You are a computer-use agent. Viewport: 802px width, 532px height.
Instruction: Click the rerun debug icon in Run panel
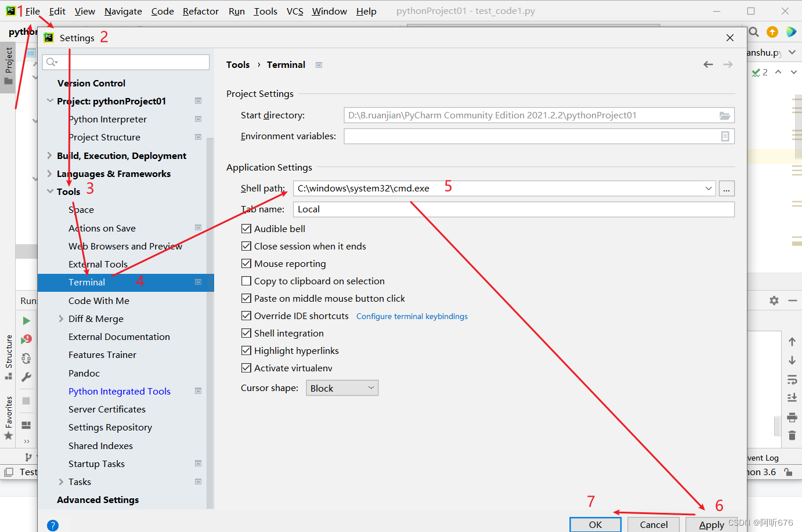(x=26, y=339)
